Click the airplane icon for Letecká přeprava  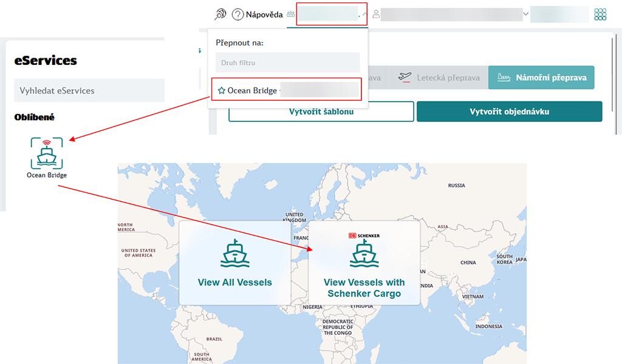[x=405, y=77]
